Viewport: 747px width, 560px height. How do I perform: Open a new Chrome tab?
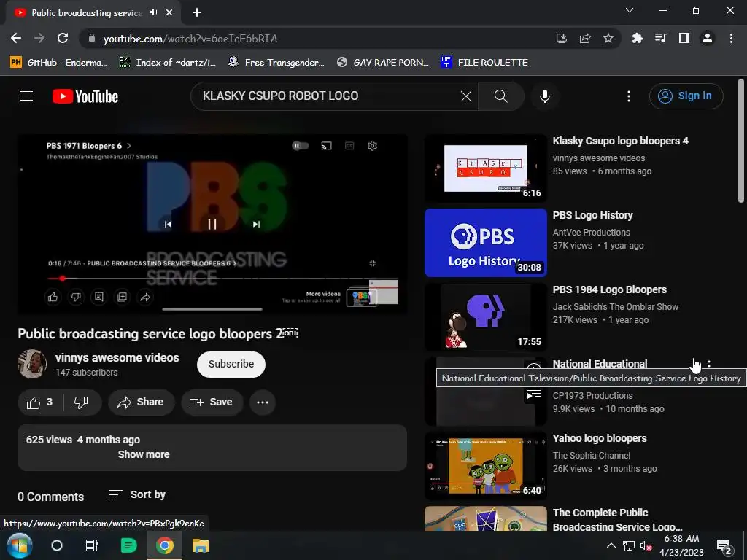coord(197,12)
